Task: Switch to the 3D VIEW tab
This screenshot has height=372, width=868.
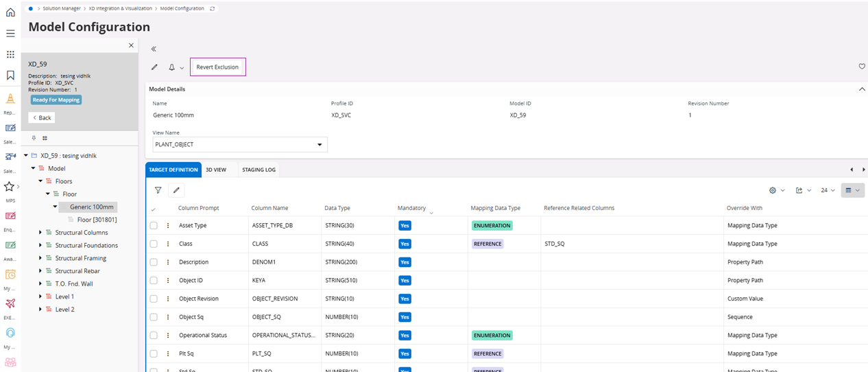Action: pyautogui.click(x=216, y=170)
